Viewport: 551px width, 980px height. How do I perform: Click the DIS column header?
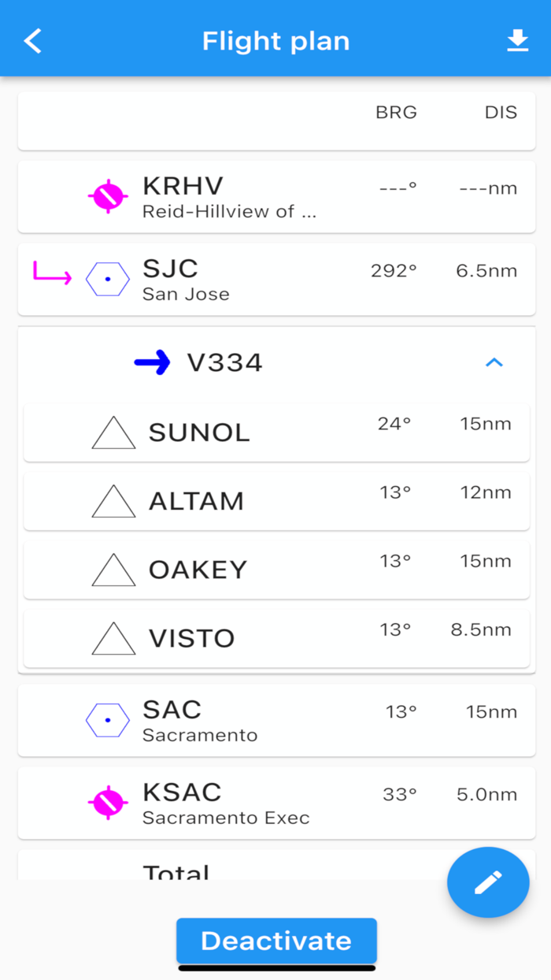point(501,113)
